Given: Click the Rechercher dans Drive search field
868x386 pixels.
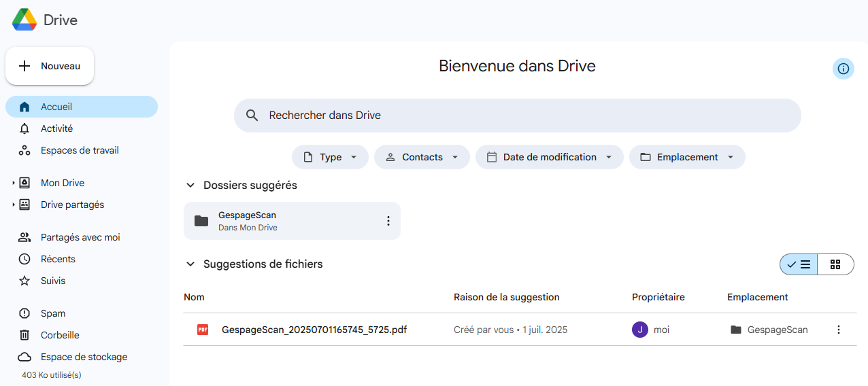Looking at the screenshot, I should tap(518, 116).
